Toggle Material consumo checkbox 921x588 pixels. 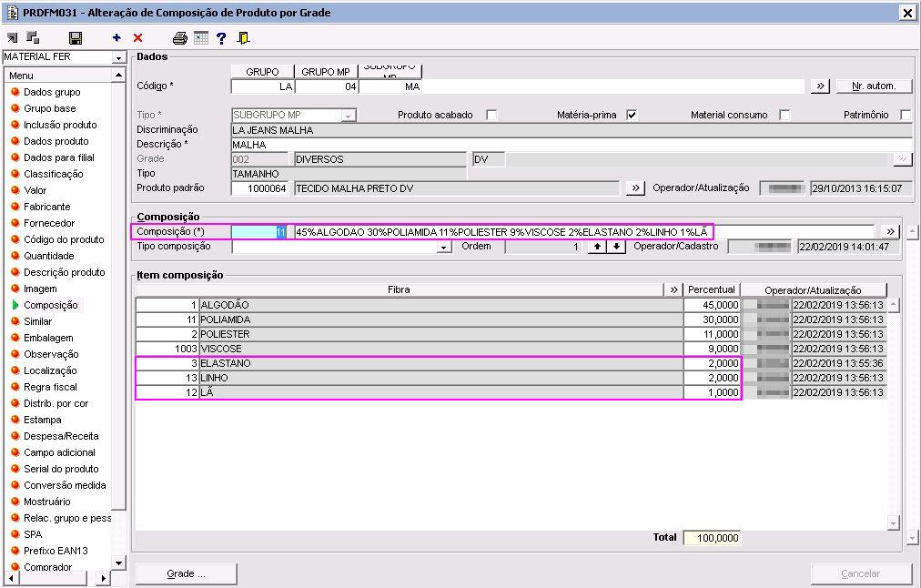784,115
